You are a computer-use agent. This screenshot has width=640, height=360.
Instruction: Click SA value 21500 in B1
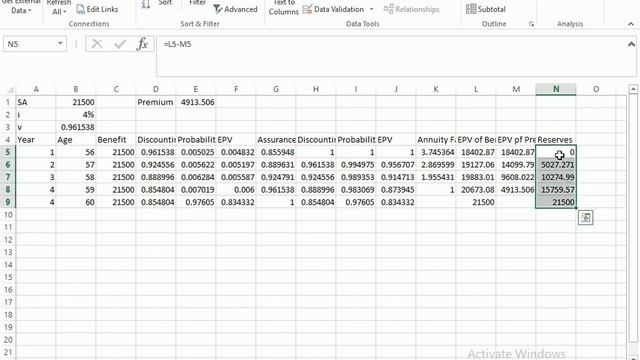click(76, 102)
